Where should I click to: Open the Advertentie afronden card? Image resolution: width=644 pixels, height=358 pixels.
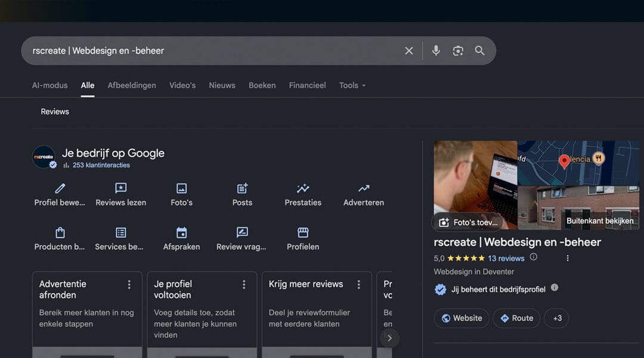click(87, 314)
